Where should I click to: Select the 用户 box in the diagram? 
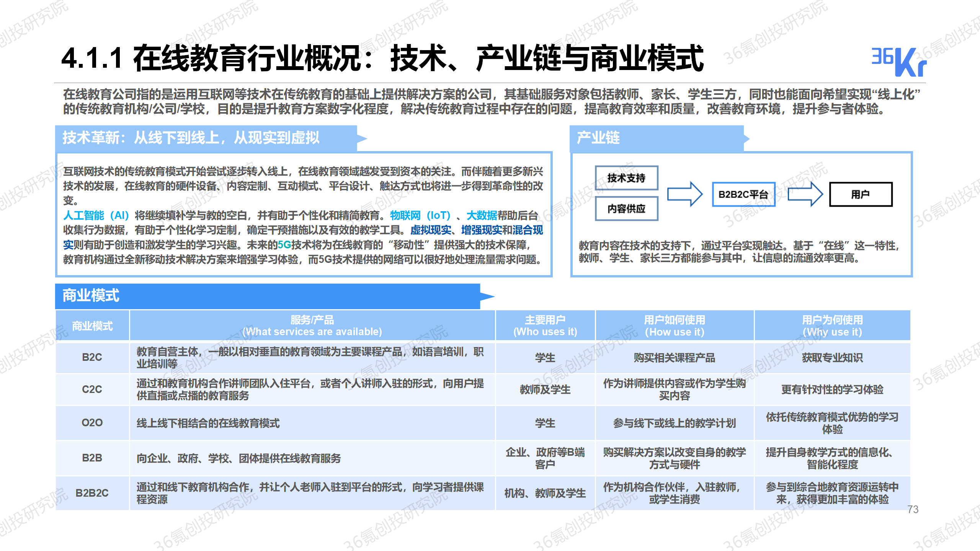point(861,194)
